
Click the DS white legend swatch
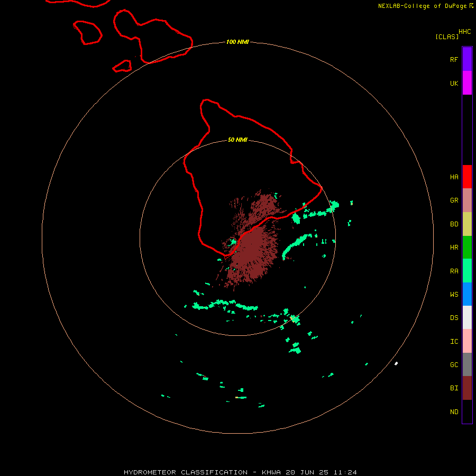coord(467,317)
